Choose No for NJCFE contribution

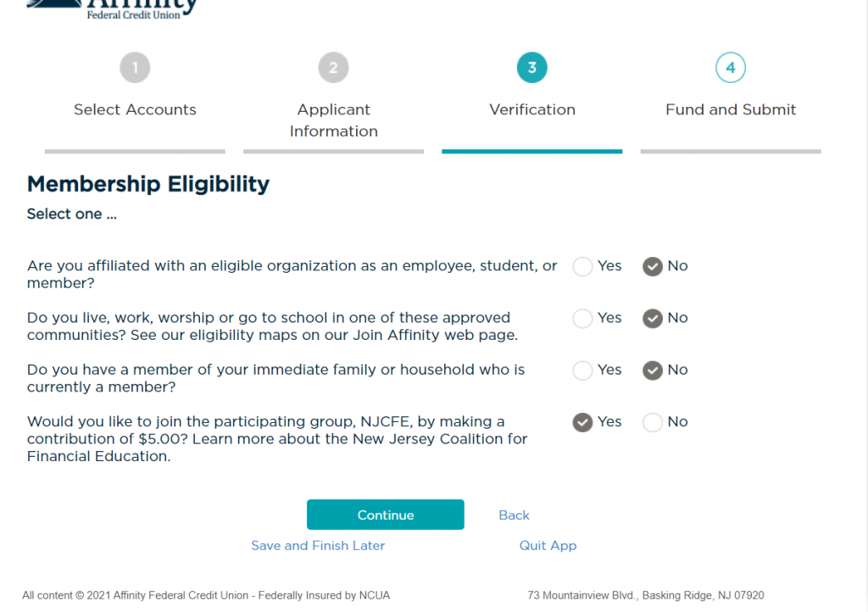[653, 422]
